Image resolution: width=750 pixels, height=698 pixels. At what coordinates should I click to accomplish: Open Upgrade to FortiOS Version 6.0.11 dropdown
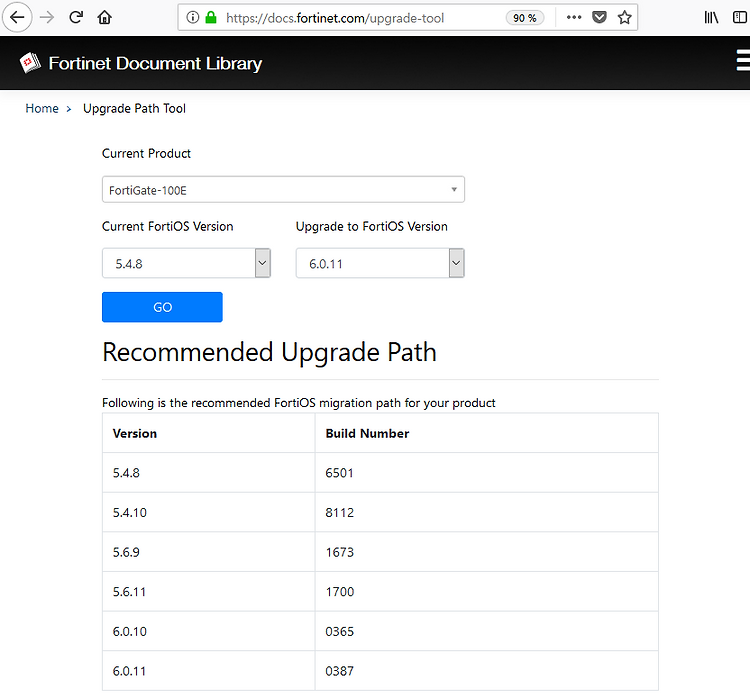(x=380, y=263)
